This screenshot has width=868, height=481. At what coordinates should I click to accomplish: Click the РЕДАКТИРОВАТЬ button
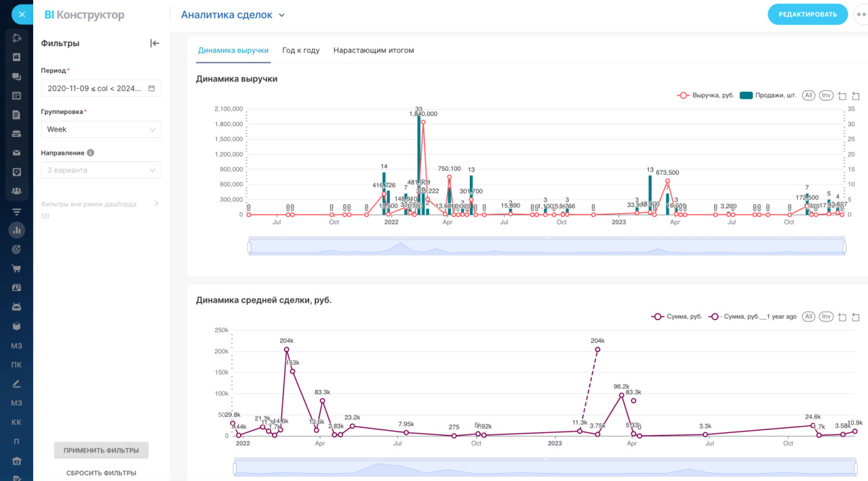(x=808, y=14)
